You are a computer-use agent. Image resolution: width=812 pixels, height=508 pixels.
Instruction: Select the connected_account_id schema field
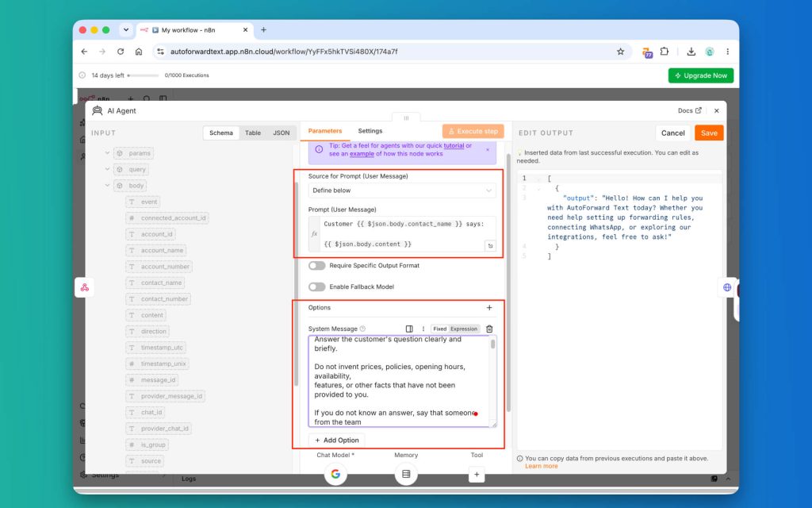click(x=167, y=217)
